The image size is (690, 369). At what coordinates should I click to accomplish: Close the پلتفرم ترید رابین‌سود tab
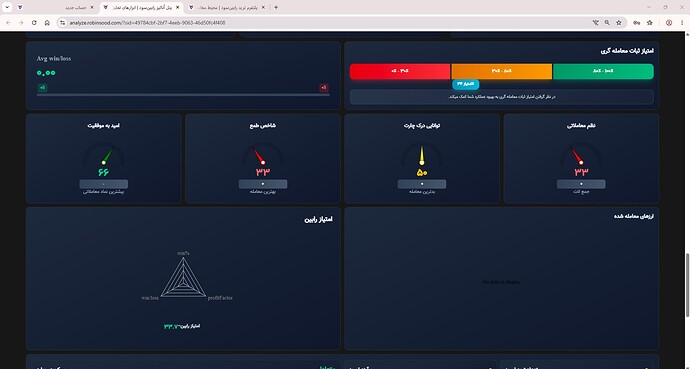(x=263, y=7)
